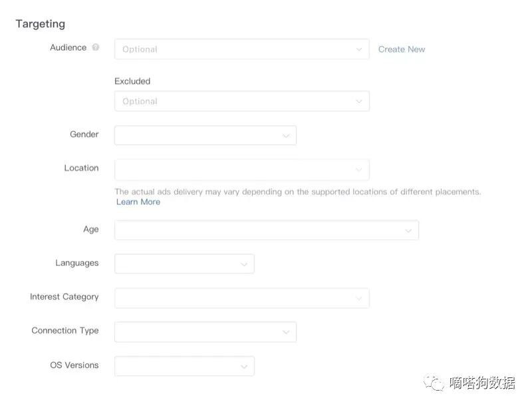Click the Audience help question mark icon

pos(96,47)
